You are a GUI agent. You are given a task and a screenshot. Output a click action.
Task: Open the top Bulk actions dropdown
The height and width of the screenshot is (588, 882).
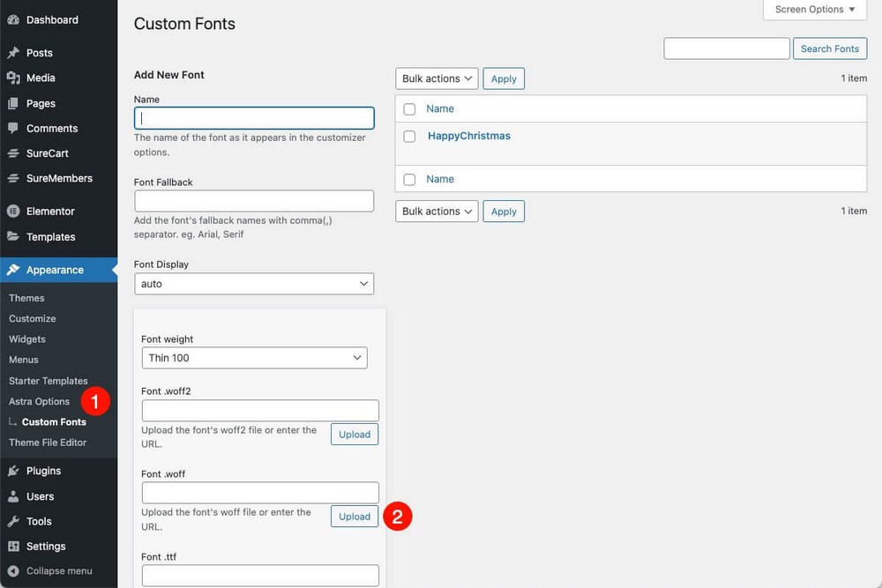pyautogui.click(x=437, y=78)
